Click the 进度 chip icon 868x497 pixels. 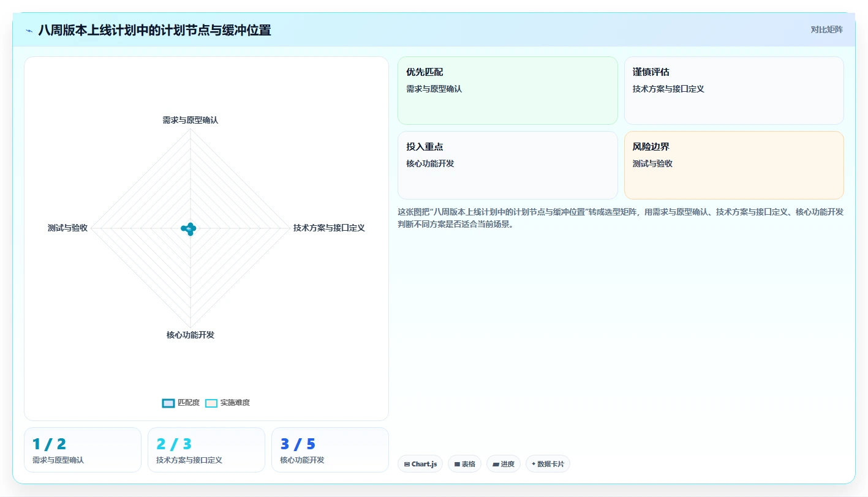pyautogui.click(x=496, y=465)
